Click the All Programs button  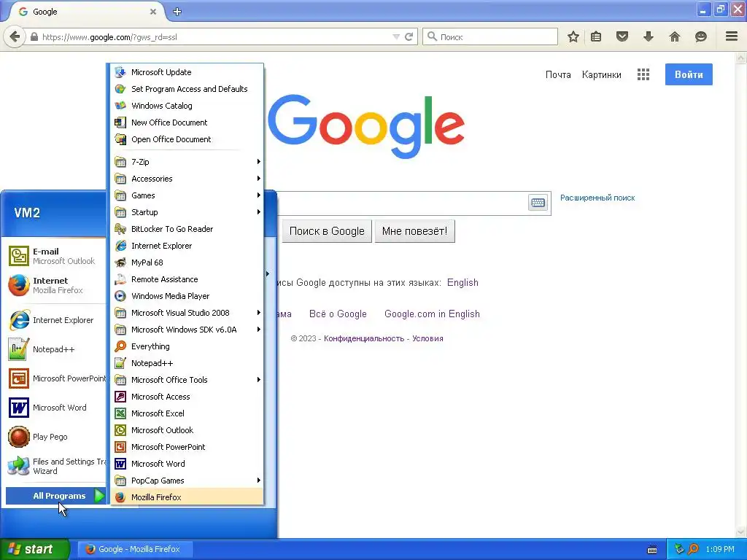(x=55, y=496)
